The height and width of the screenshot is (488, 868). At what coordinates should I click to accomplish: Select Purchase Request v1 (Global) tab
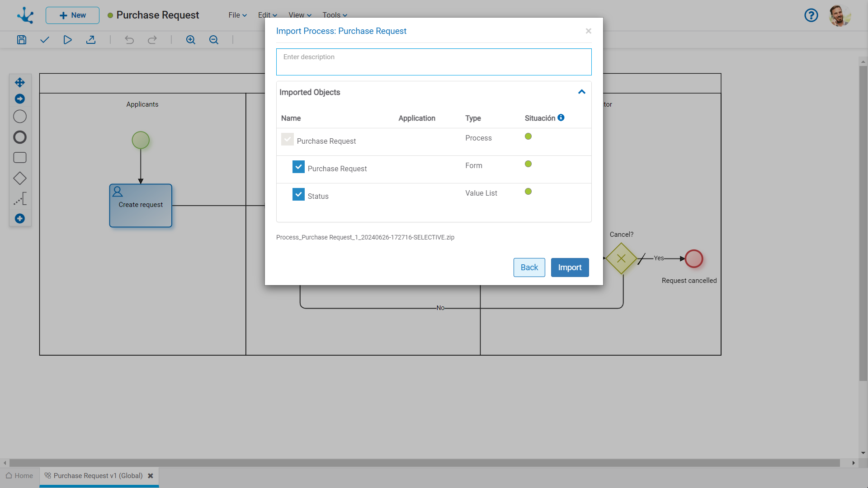[98, 476]
